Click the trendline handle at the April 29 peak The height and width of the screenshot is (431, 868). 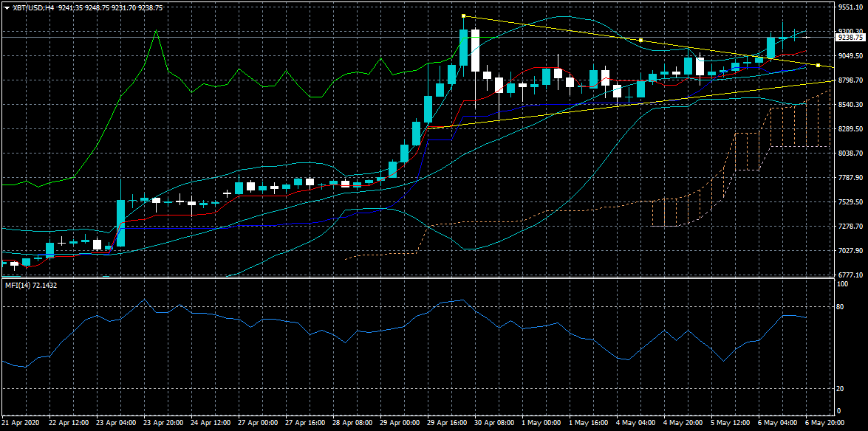pyautogui.click(x=463, y=15)
